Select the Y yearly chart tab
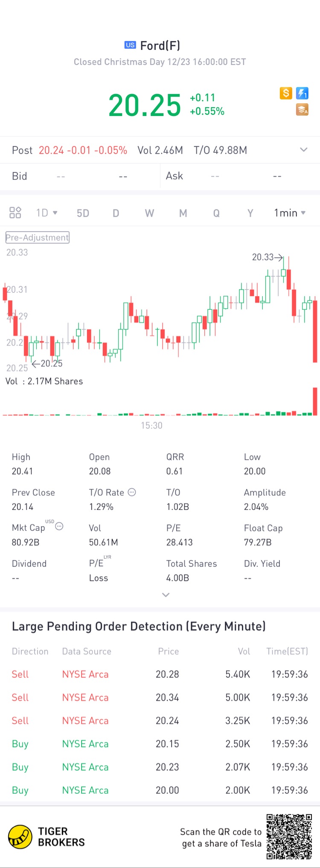The height and width of the screenshot is (868, 320). click(x=250, y=213)
